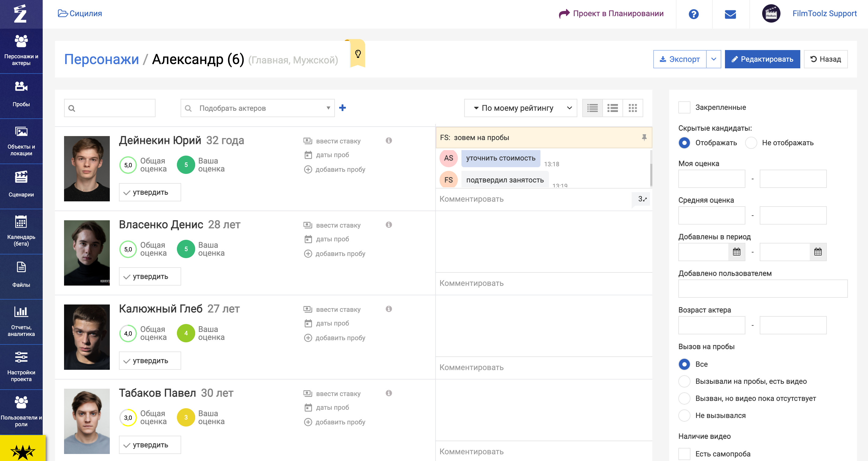868x461 pixels.
Task: Click the lightbulb hint bookmark icon
Action: tap(358, 54)
